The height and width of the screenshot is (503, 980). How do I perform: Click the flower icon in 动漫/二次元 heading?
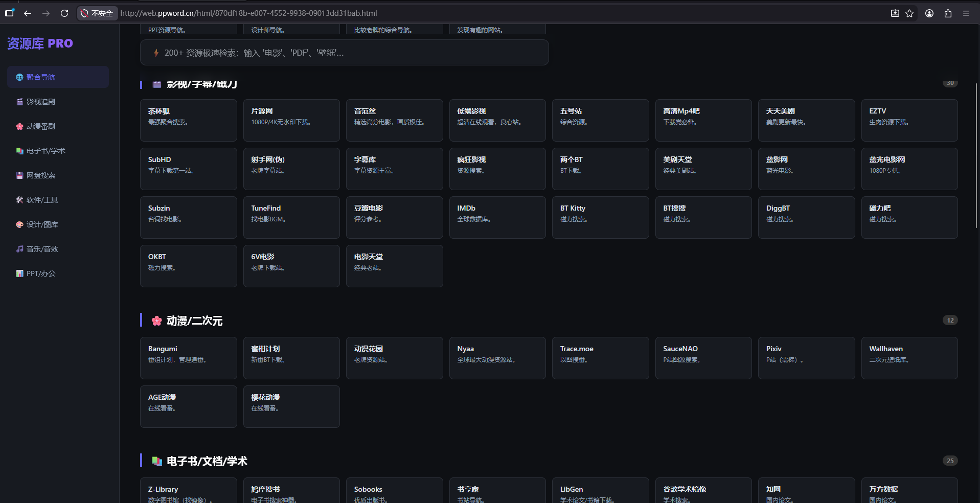pos(156,321)
